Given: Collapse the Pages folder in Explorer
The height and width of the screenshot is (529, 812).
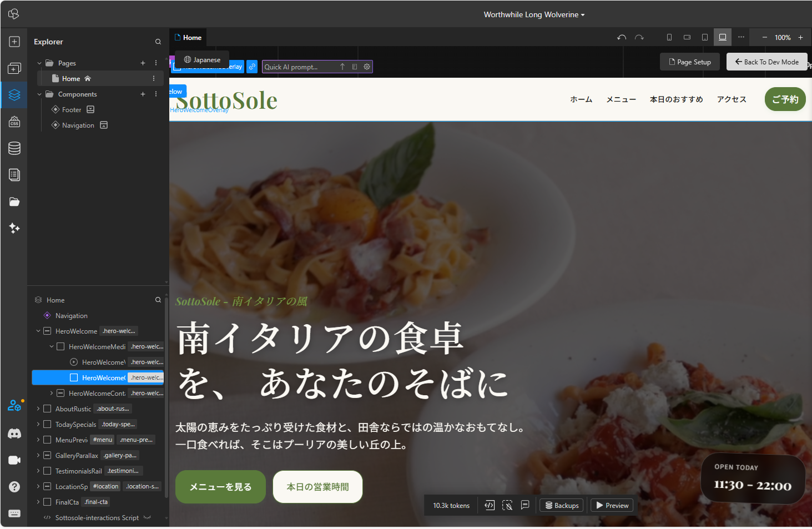Looking at the screenshot, I should 38,63.
